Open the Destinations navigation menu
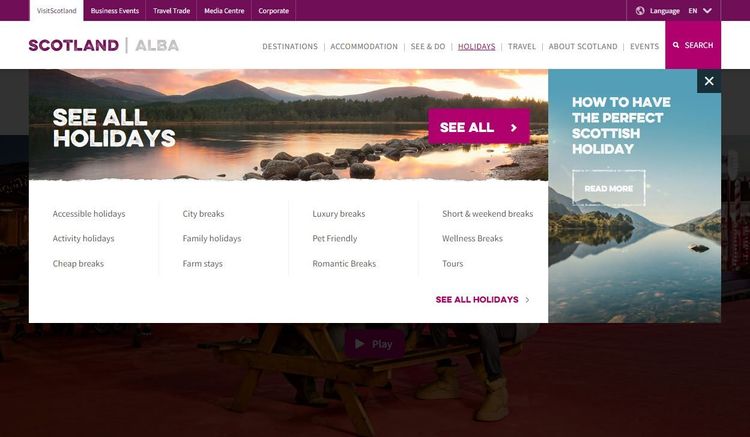 pos(290,46)
